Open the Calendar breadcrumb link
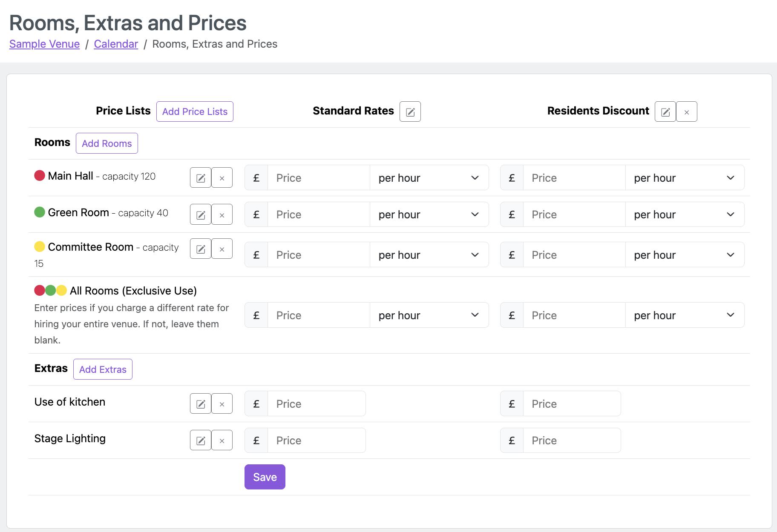 [116, 44]
